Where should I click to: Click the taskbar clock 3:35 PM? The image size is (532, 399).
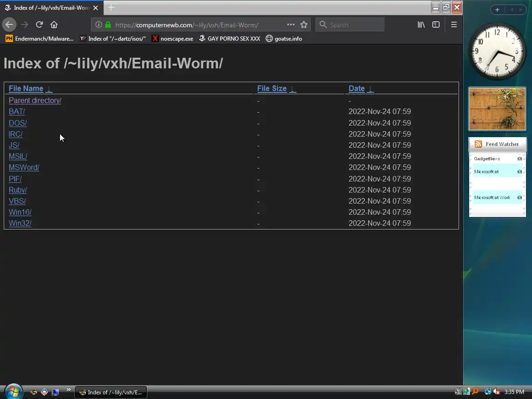[x=514, y=392]
